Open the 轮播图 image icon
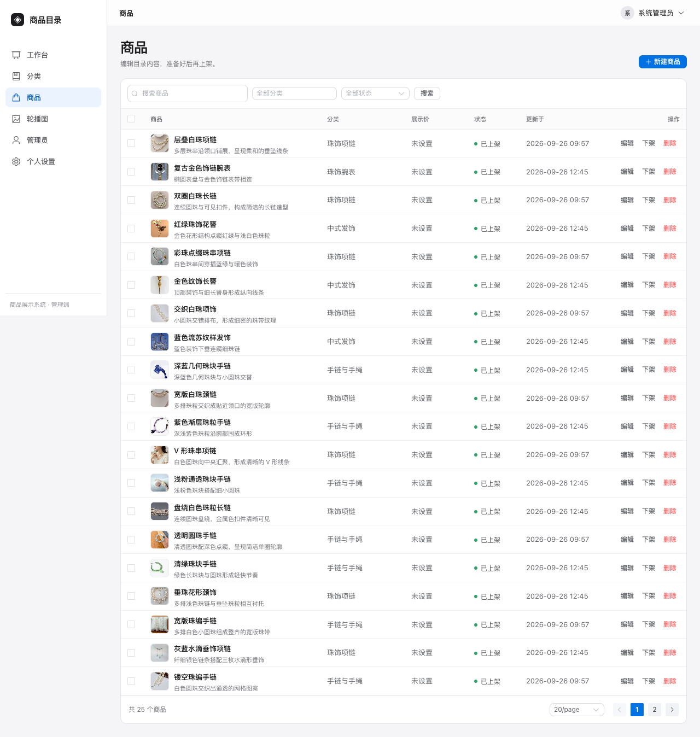 16,119
